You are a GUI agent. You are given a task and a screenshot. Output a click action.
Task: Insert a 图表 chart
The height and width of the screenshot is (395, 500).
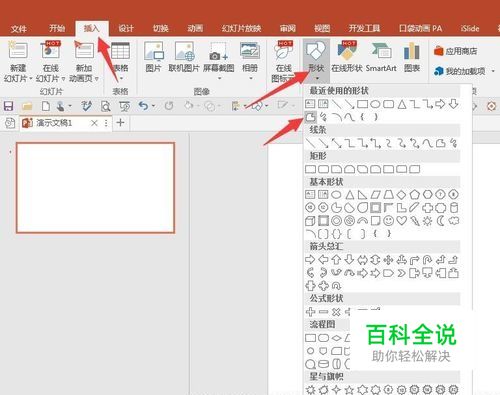[x=412, y=57]
